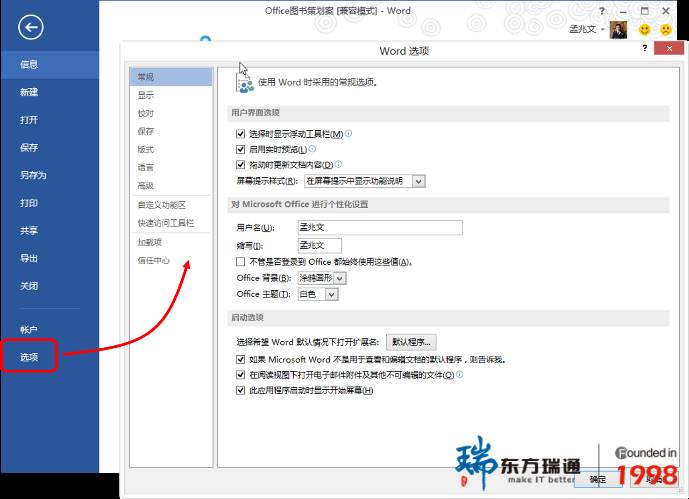Click info icon beside 拖动时更新文档内容
Image resolution: width=689 pixels, height=499 pixels.
point(338,164)
